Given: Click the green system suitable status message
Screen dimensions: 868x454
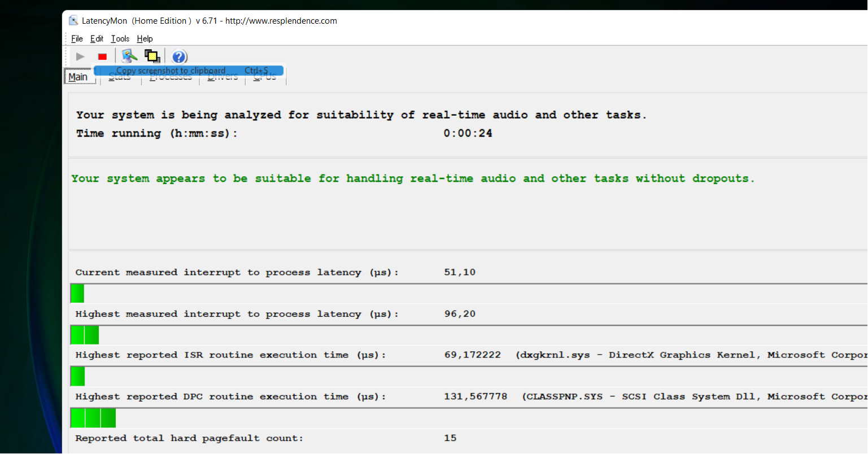Looking at the screenshot, I should coord(413,178).
